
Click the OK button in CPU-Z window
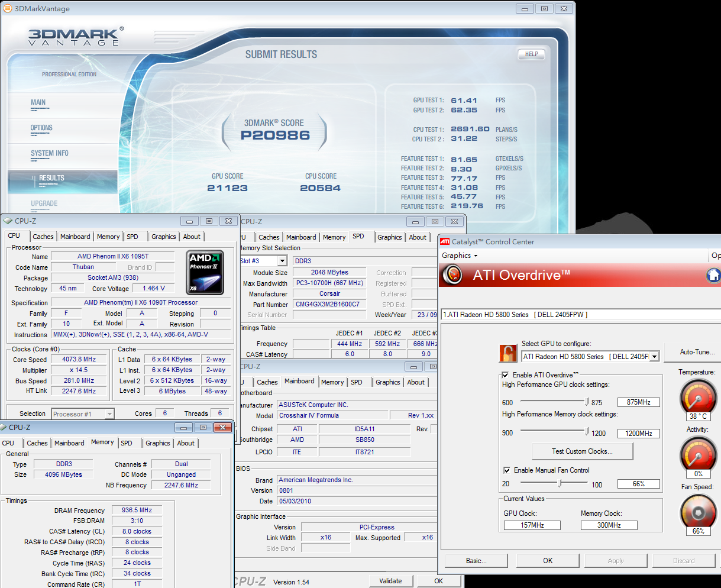click(438, 581)
